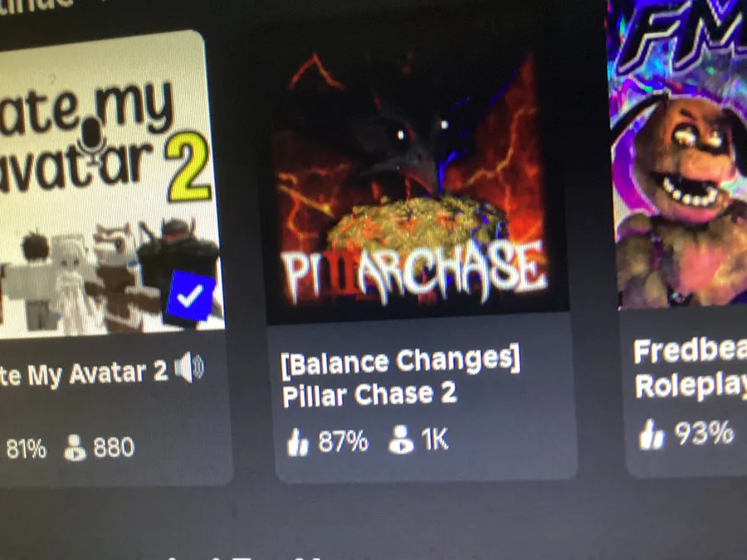This screenshot has width=747, height=560.
Task: Click the thumbs-up icon next to 93%
Action: 652,434
